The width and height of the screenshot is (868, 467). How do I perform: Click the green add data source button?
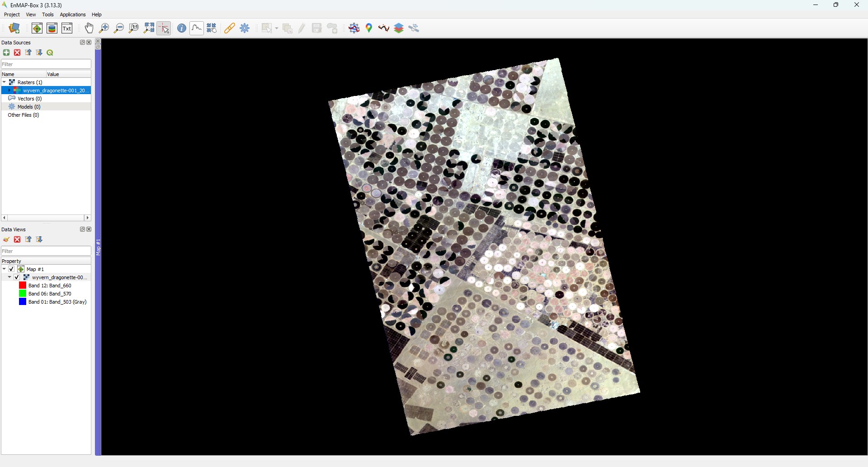click(6, 52)
